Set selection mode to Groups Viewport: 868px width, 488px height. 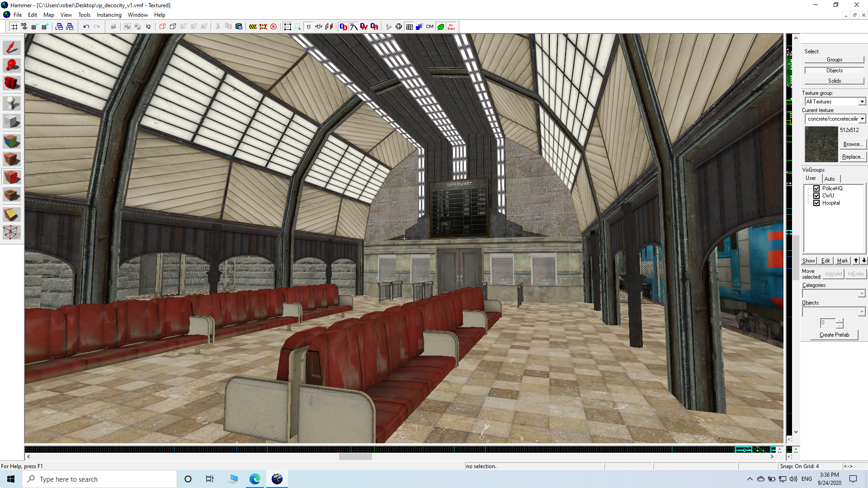tap(834, 60)
